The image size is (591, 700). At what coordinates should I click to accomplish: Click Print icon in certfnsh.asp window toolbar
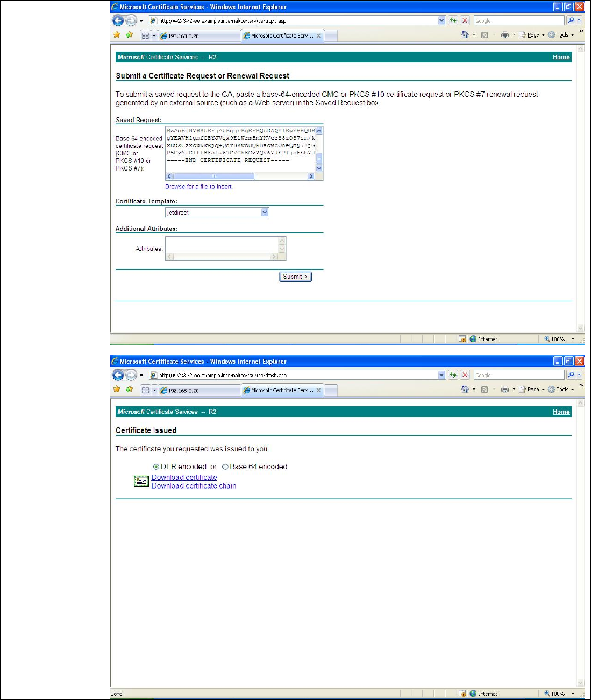click(504, 390)
